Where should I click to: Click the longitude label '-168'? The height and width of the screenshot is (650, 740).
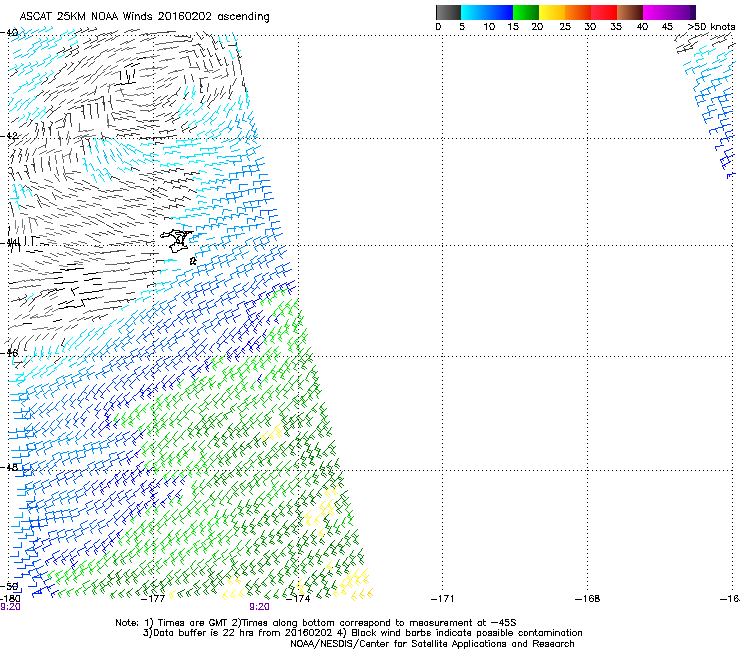pyautogui.click(x=587, y=599)
